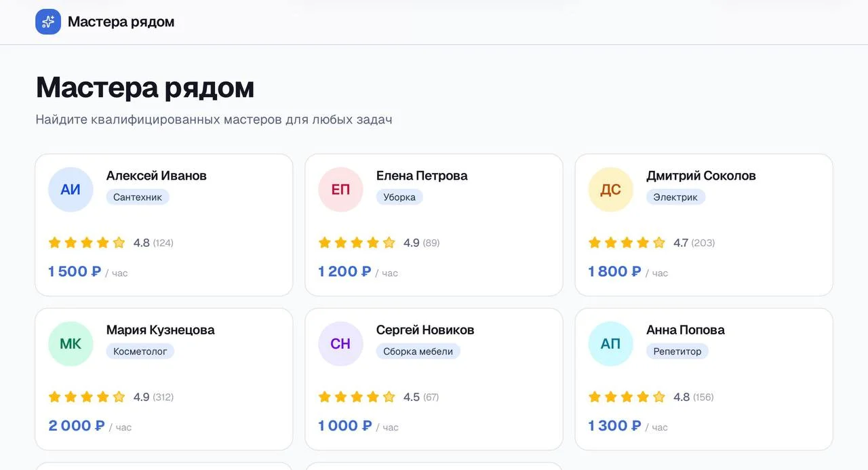
Task: Select the Репетитор category tag
Action: [677, 351]
